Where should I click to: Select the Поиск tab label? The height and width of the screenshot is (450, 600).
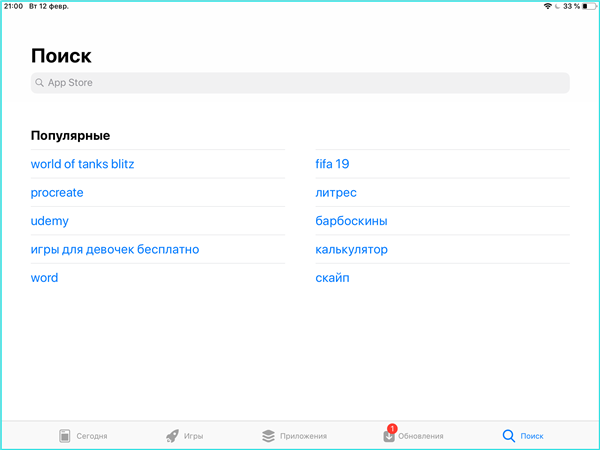coord(532,436)
